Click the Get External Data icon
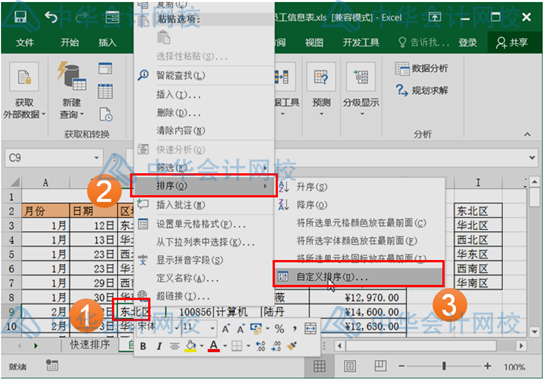Viewport: 543px width, 380px height. pyautogui.click(x=24, y=77)
